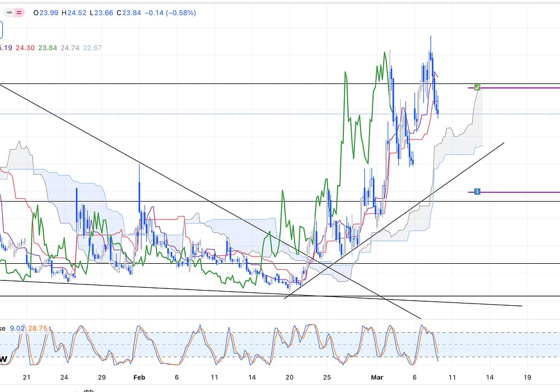
Task: Click the gray 24.74 indicator value
Action: (70, 48)
